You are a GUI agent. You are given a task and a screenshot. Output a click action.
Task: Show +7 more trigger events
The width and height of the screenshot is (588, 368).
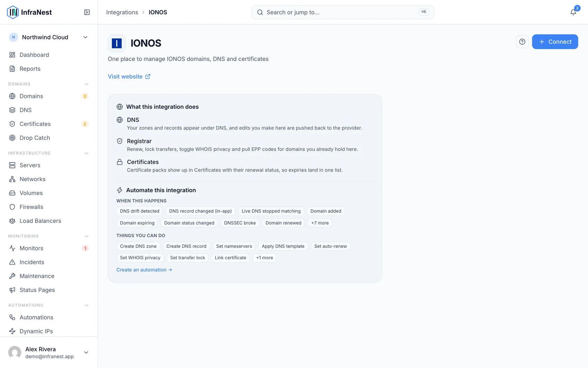[x=320, y=223]
